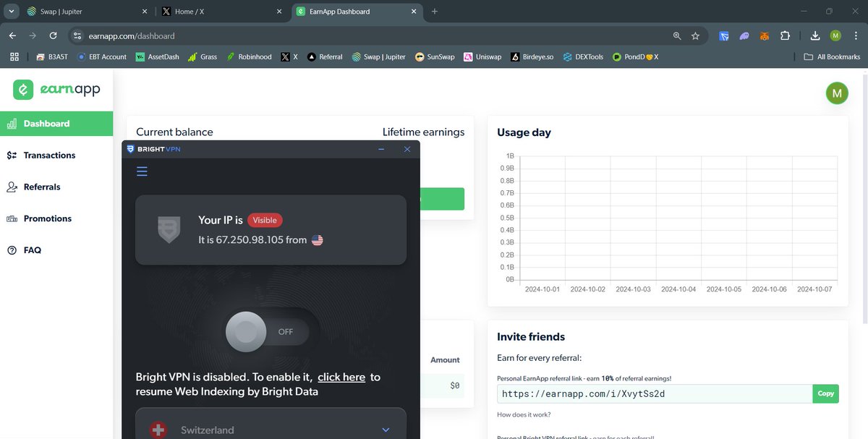Copy the EarnApp referral link
Screen dimensions: 868x439
(x=825, y=393)
